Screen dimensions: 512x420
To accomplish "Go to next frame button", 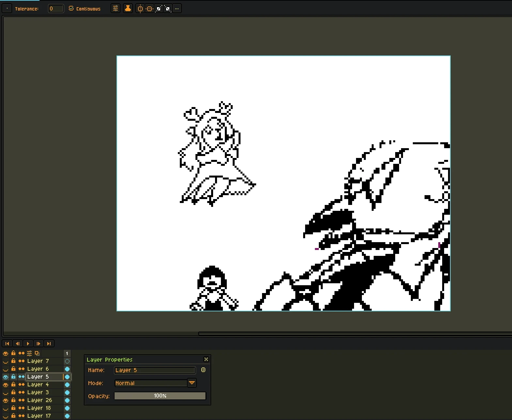I will click(x=39, y=343).
